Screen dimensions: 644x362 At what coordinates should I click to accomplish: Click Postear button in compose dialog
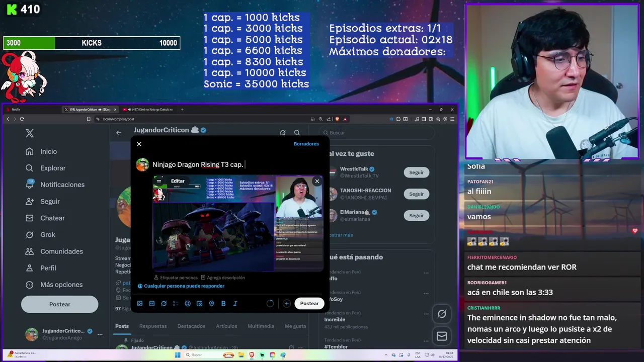point(309,304)
